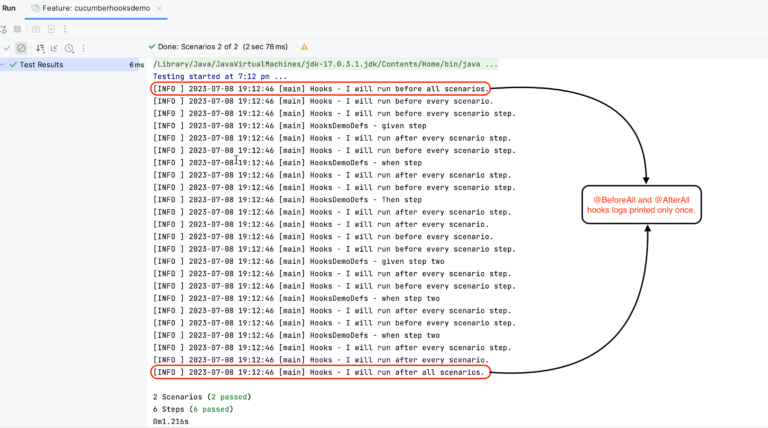Toggle Show Ignored tests filter
The image size is (768, 428).
point(21,47)
